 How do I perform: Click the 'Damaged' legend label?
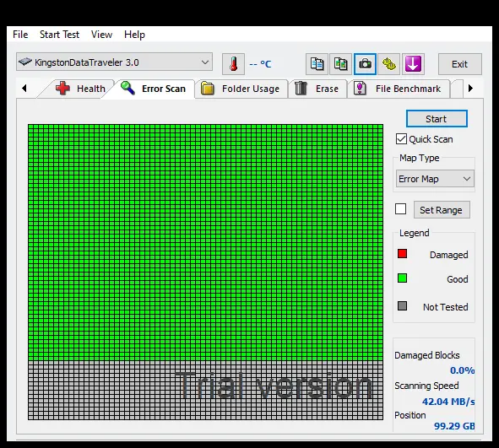(x=448, y=255)
